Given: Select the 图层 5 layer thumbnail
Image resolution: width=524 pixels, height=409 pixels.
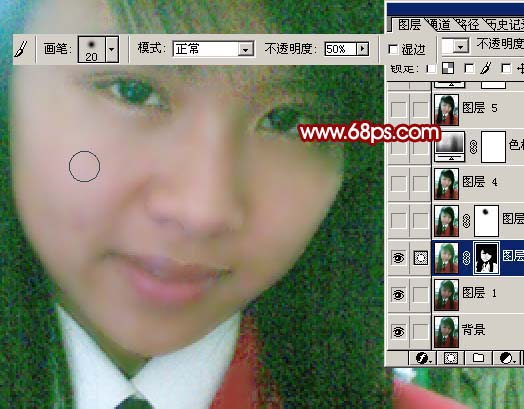Looking at the screenshot, I should pos(446,110).
